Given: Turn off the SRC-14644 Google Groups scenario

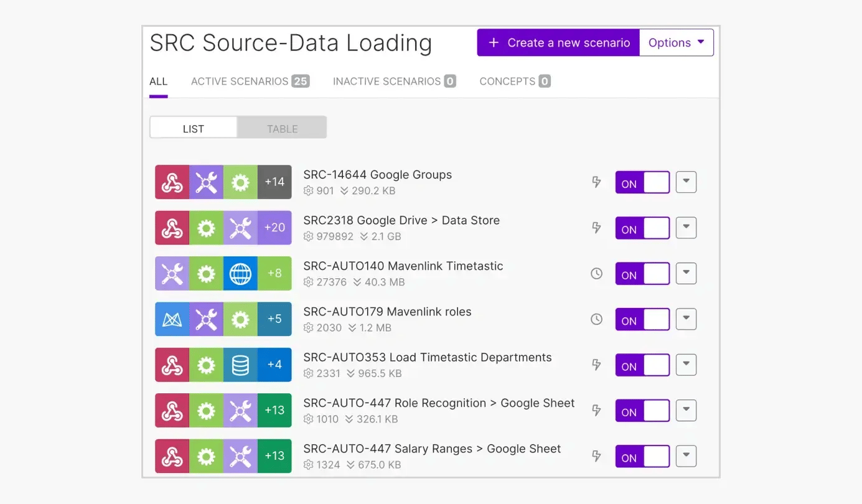Looking at the screenshot, I should [642, 182].
